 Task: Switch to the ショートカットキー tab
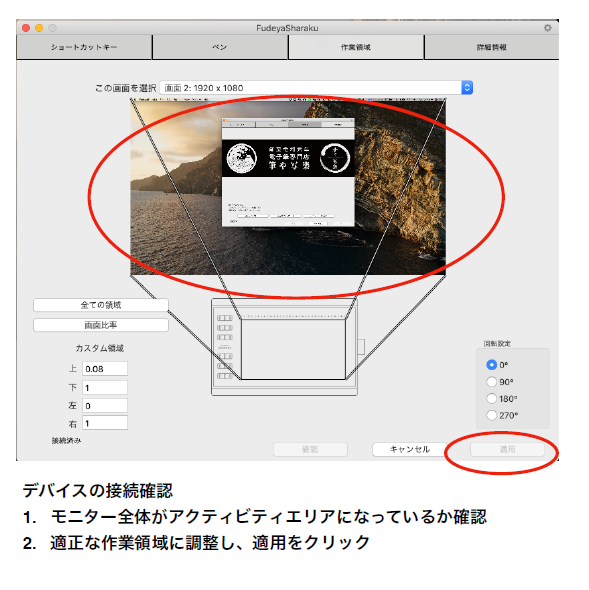[84, 47]
